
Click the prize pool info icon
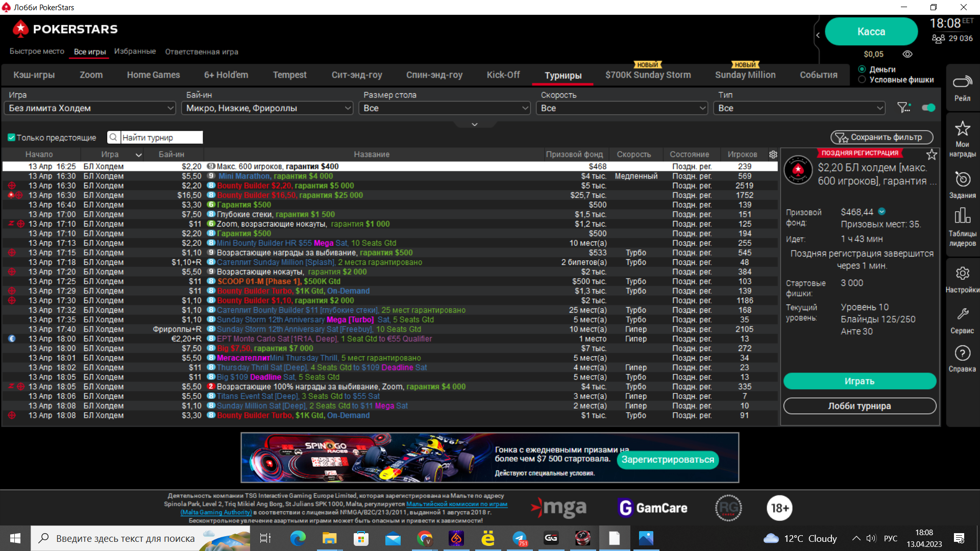(881, 212)
